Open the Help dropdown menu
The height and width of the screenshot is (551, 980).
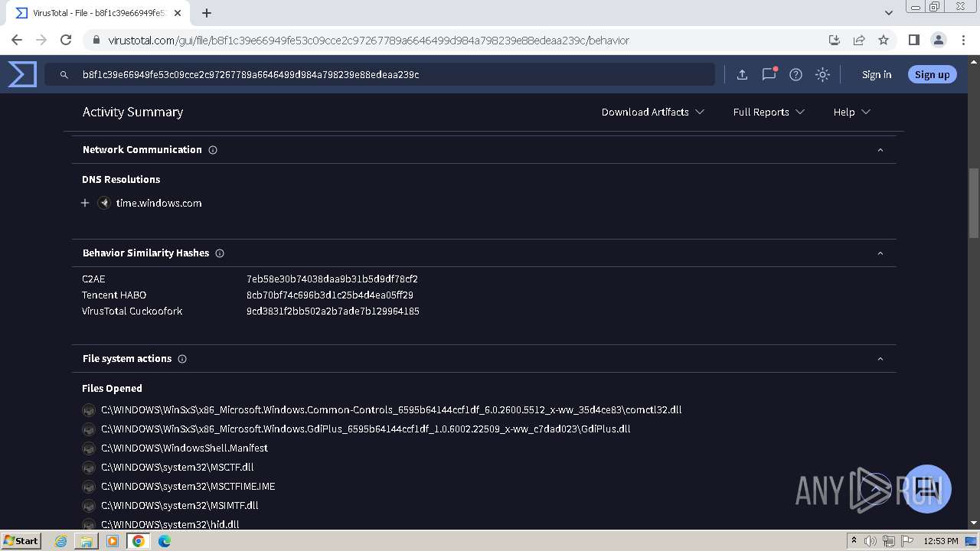click(851, 112)
